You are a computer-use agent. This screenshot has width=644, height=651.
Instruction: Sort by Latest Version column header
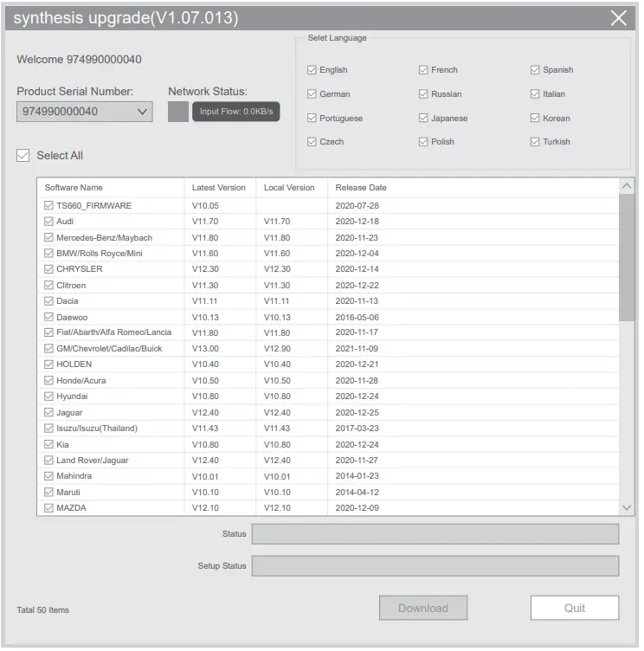[220, 188]
